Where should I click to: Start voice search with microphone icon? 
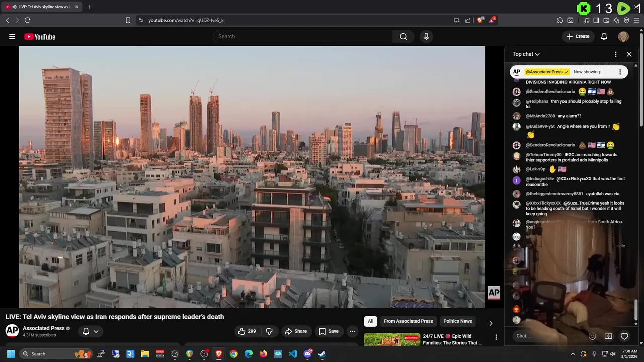click(426, 36)
